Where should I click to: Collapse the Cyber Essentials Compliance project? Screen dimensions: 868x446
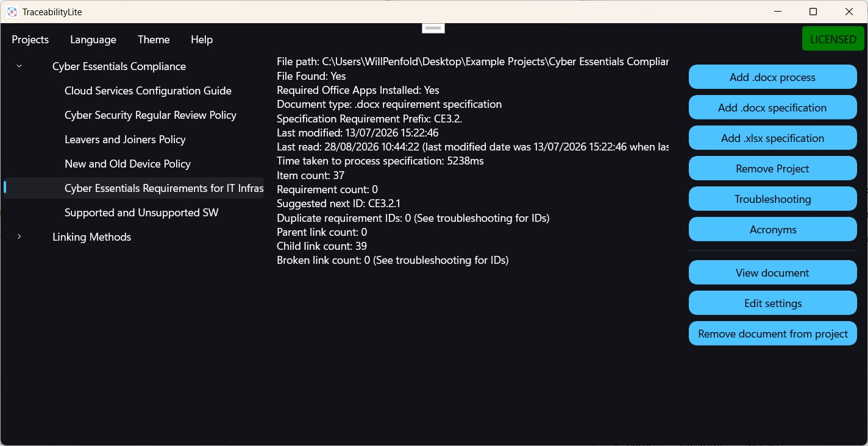[19, 66]
